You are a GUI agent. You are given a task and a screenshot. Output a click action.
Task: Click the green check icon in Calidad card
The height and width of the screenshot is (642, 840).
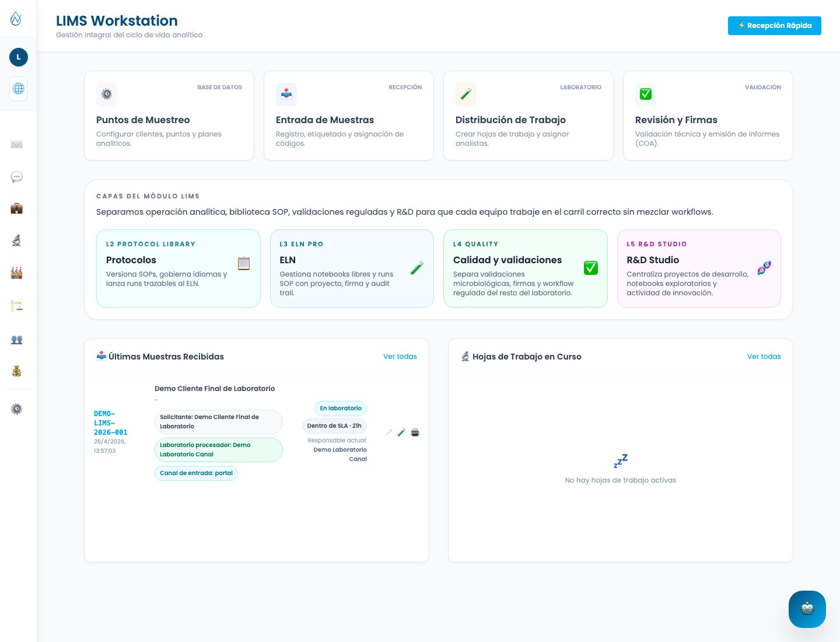point(591,268)
